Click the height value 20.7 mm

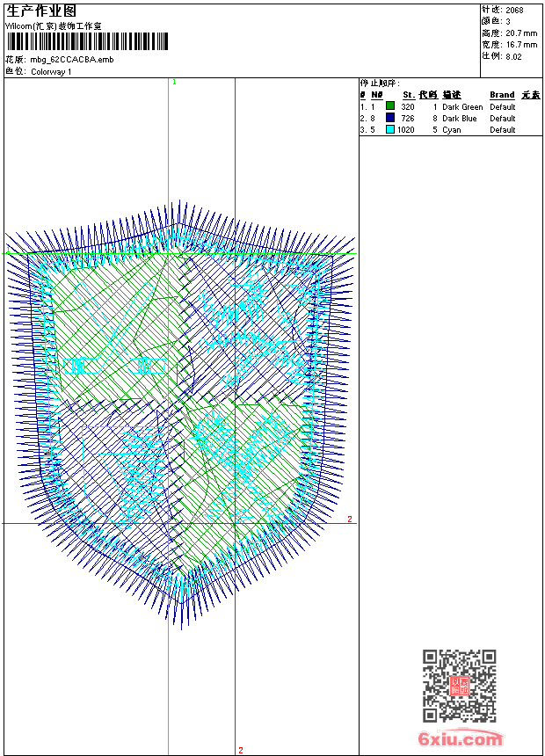click(x=521, y=33)
